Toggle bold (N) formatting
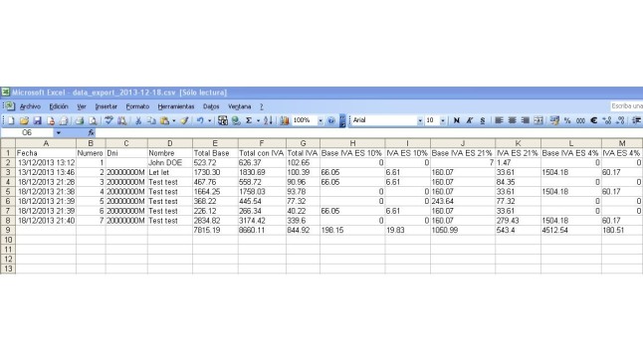 [x=457, y=120]
